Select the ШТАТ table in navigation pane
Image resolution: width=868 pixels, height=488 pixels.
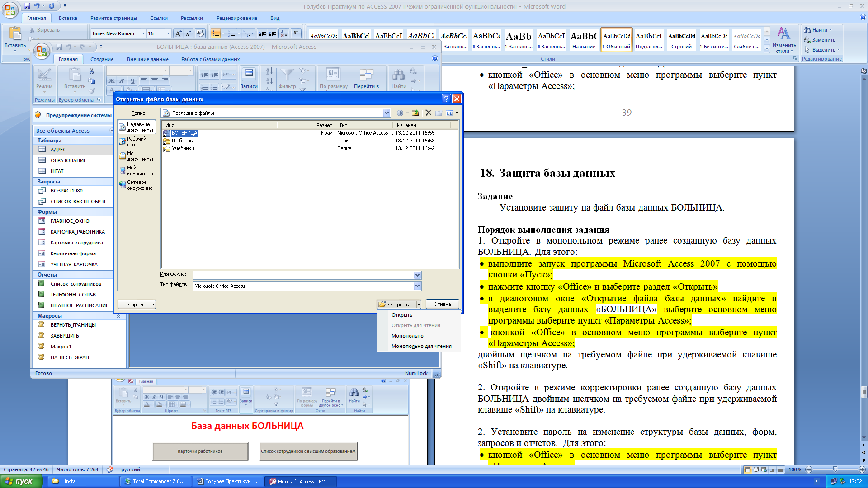(x=57, y=171)
